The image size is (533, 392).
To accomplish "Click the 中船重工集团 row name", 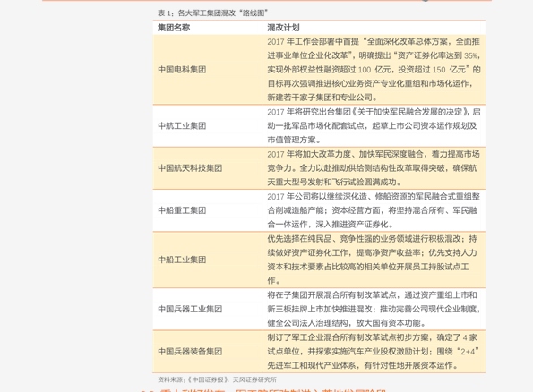I will point(182,210).
